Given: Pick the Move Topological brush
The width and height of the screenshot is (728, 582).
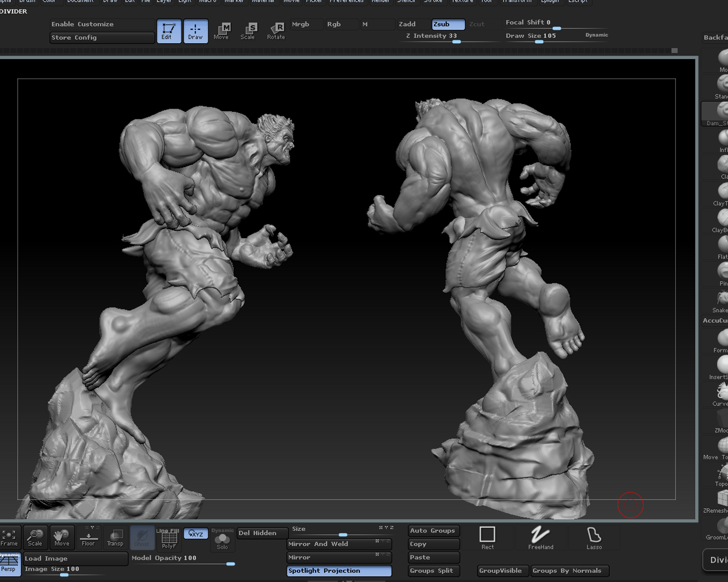Looking at the screenshot, I should (x=716, y=447).
